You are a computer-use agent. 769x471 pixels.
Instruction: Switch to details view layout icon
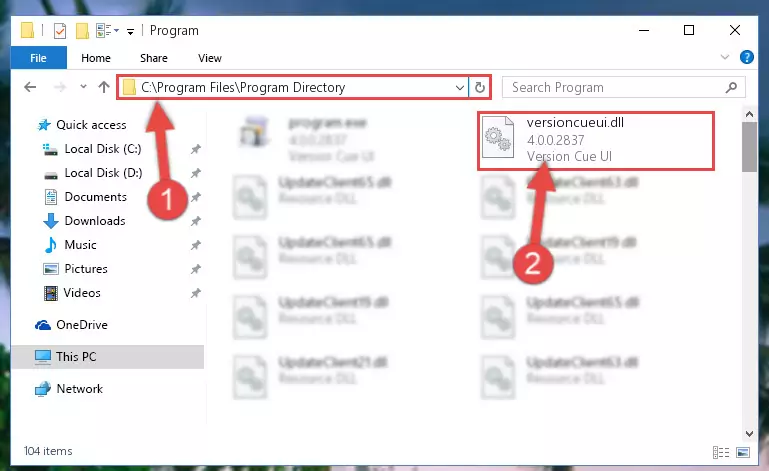720,452
